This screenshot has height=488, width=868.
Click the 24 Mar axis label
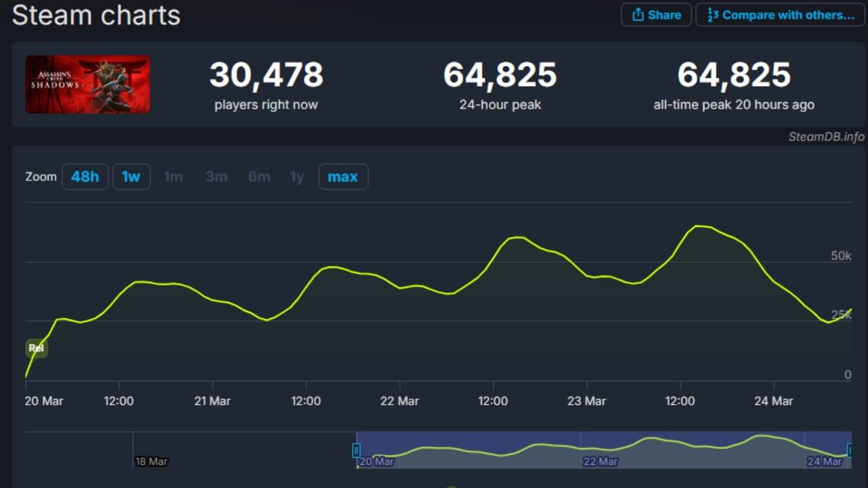[x=773, y=401]
